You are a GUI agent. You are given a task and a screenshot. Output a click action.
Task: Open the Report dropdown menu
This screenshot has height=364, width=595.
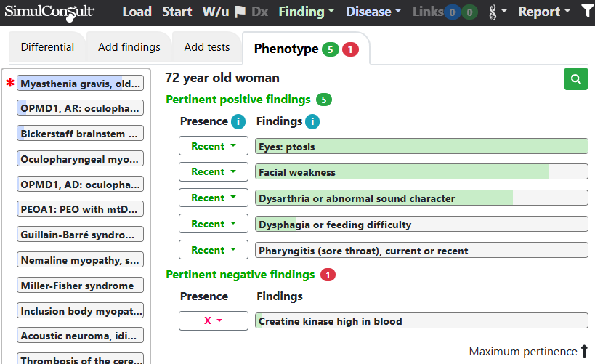coord(543,12)
